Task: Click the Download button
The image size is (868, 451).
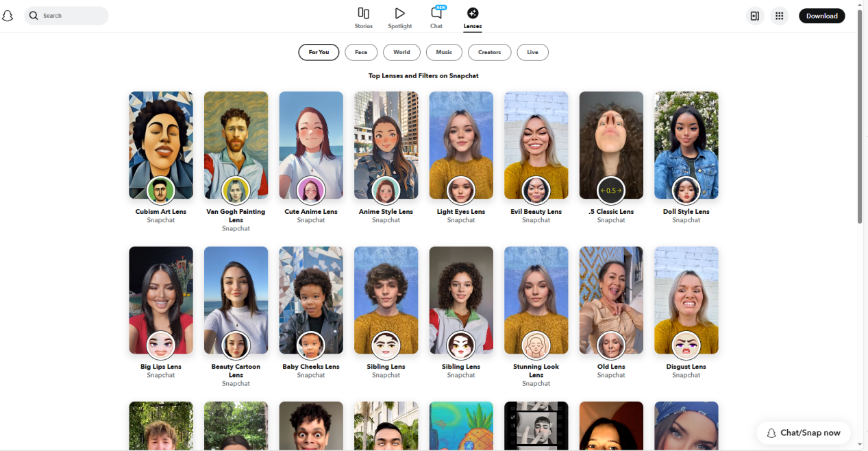Action: click(x=821, y=16)
